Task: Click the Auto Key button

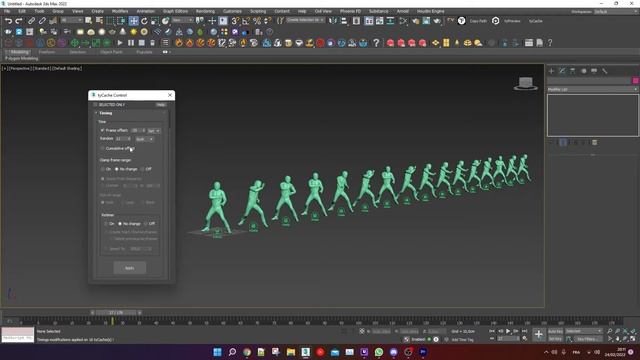Action: tap(555, 331)
